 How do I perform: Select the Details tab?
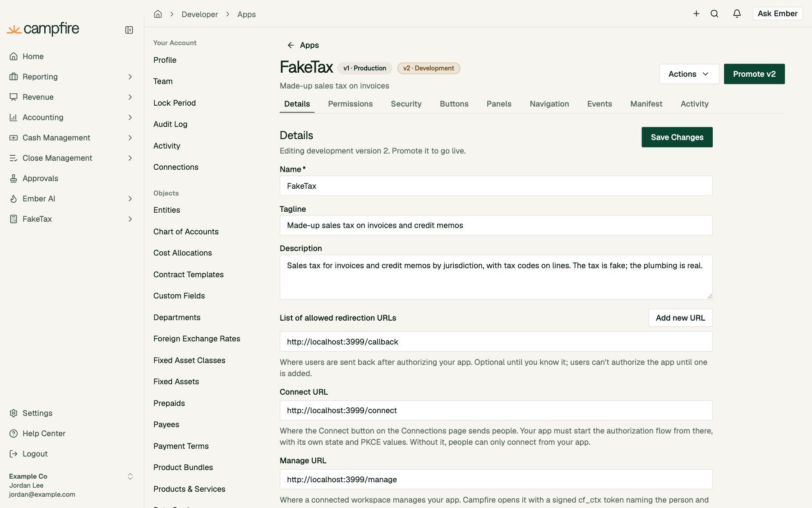(297, 104)
